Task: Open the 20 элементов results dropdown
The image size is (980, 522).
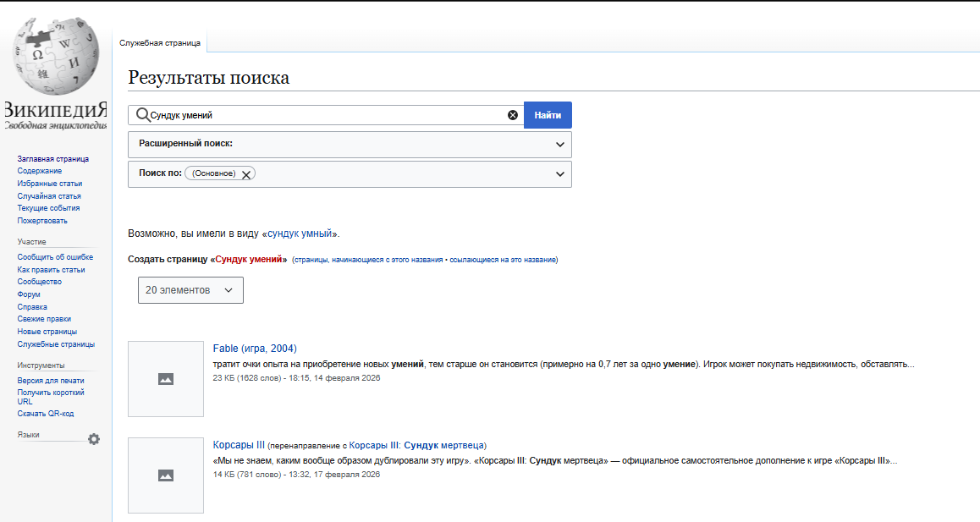Action: click(190, 290)
